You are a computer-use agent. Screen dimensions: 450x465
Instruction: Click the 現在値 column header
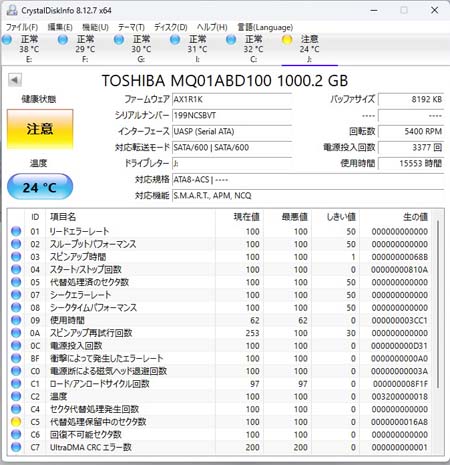point(246,217)
